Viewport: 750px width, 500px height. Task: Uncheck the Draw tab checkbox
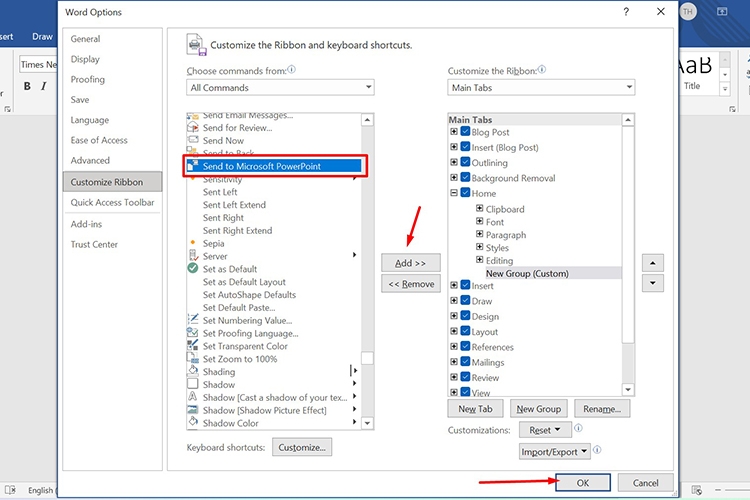(465, 300)
